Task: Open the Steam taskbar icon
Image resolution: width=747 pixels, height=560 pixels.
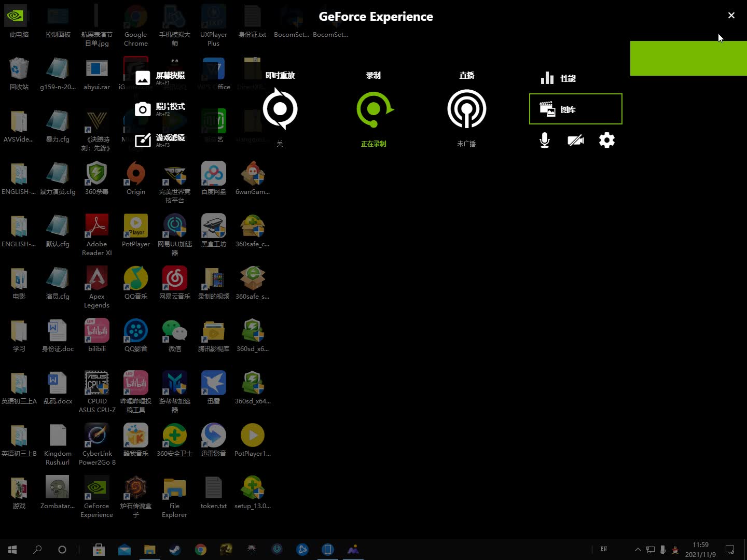Action: 175,550
